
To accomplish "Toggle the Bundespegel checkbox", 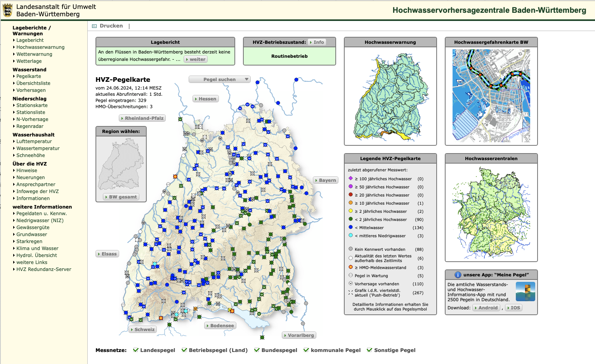I will pos(257,350).
